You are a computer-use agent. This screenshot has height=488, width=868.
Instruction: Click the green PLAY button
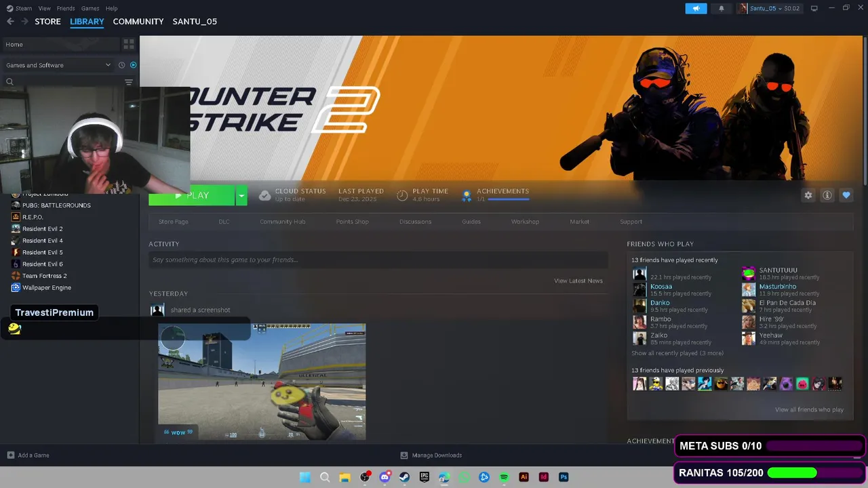coord(191,195)
